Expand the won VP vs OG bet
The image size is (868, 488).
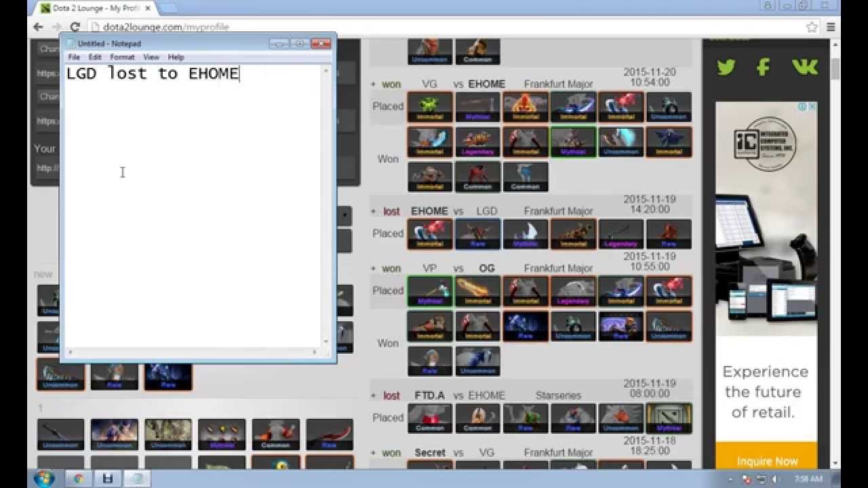tap(373, 268)
